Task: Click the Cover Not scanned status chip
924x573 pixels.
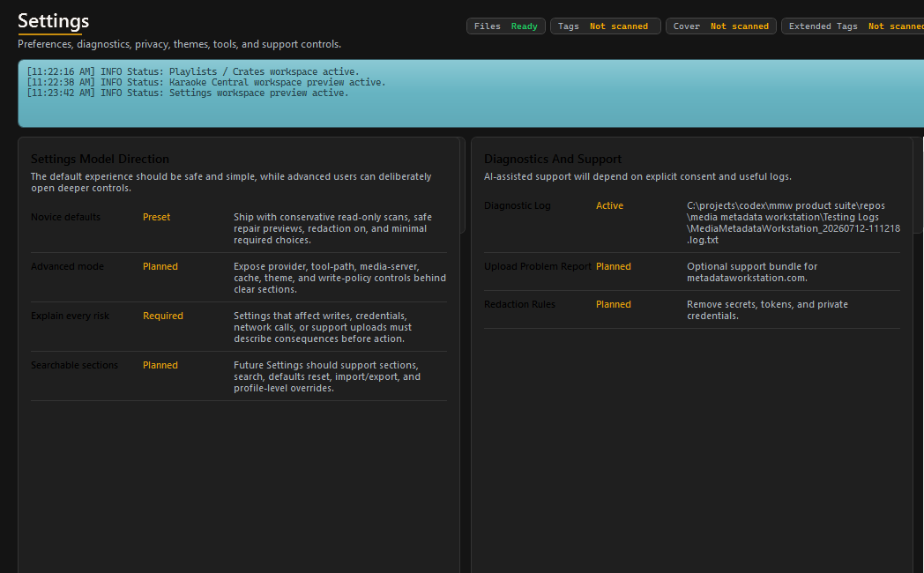Action: click(x=720, y=26)
